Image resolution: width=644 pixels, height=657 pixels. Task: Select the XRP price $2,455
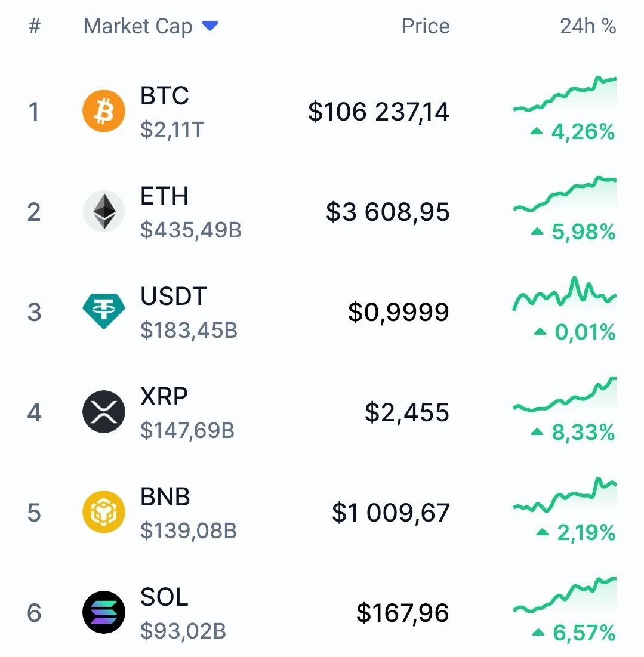(407, 412)
